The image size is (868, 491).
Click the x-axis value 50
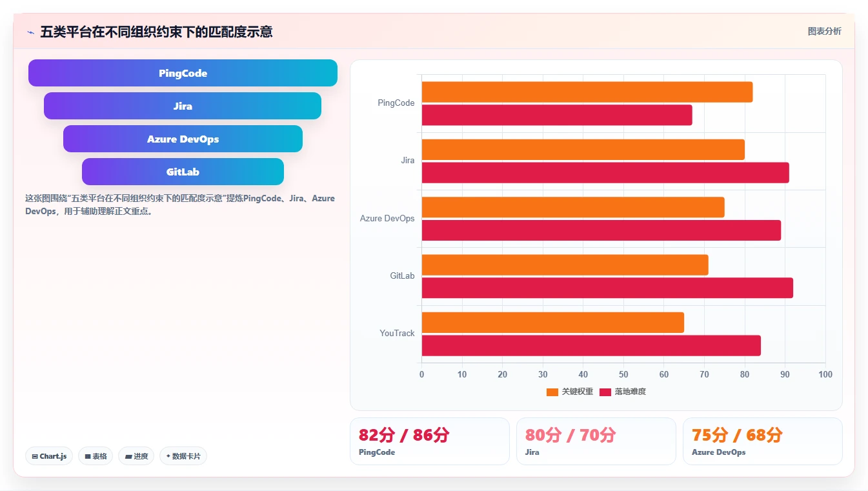(x=623, y=375)
